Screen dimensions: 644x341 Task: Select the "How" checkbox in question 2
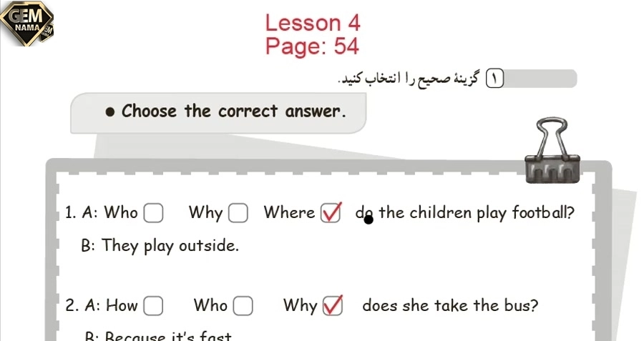pos(153,307)
